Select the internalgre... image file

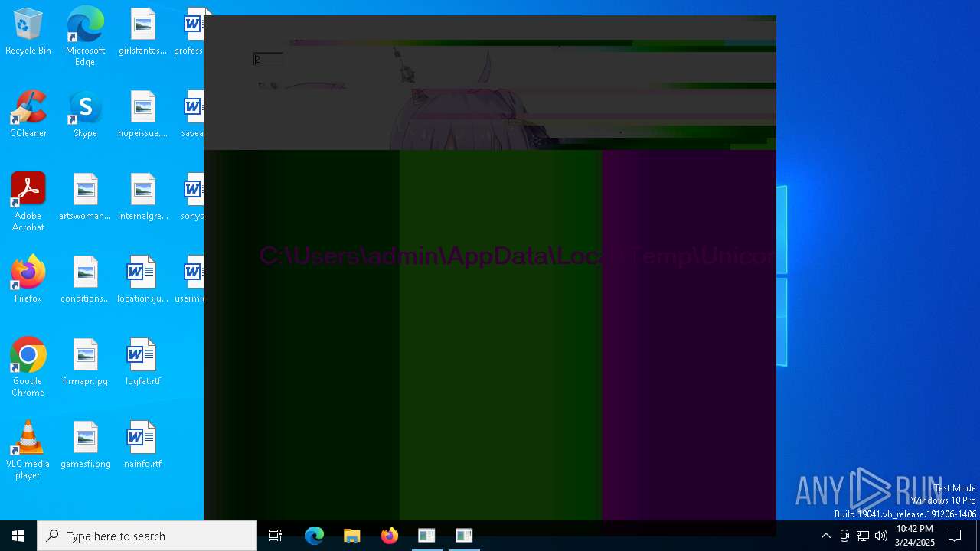[142, 197]
